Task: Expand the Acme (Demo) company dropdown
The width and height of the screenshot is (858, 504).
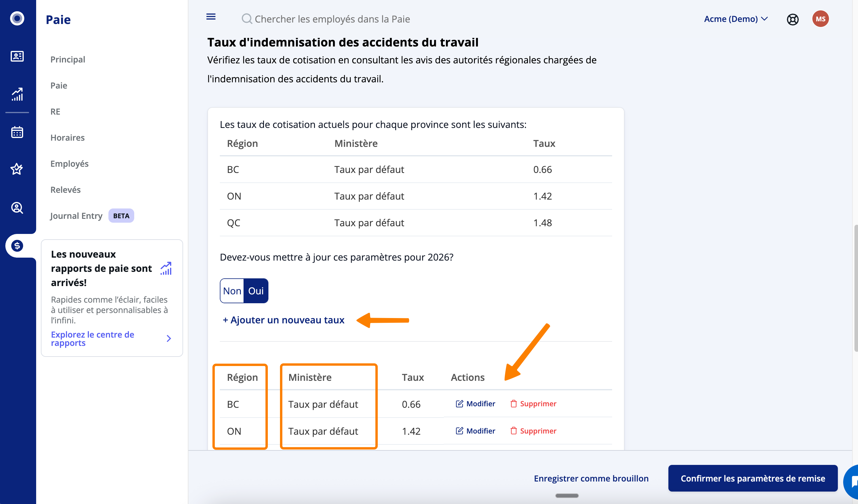Action: 735,19
